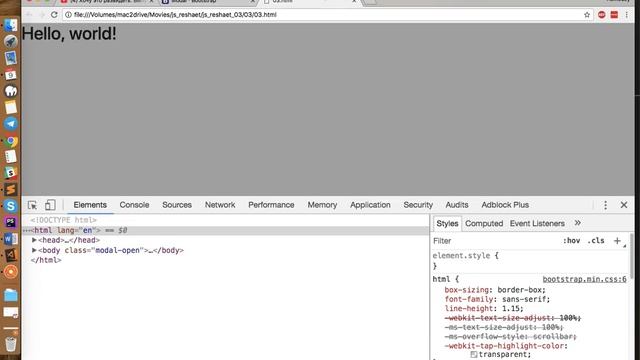Open Microsoft Word from the dock

coord(11,239)
